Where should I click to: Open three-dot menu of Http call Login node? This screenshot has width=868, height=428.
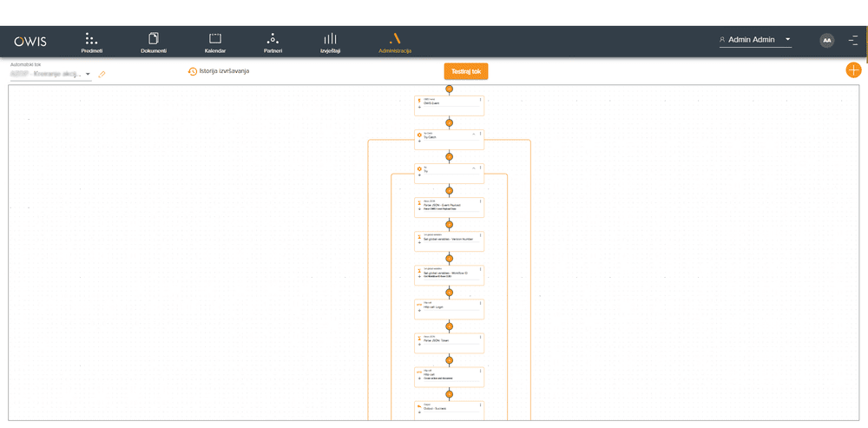(x=481, y=303)
